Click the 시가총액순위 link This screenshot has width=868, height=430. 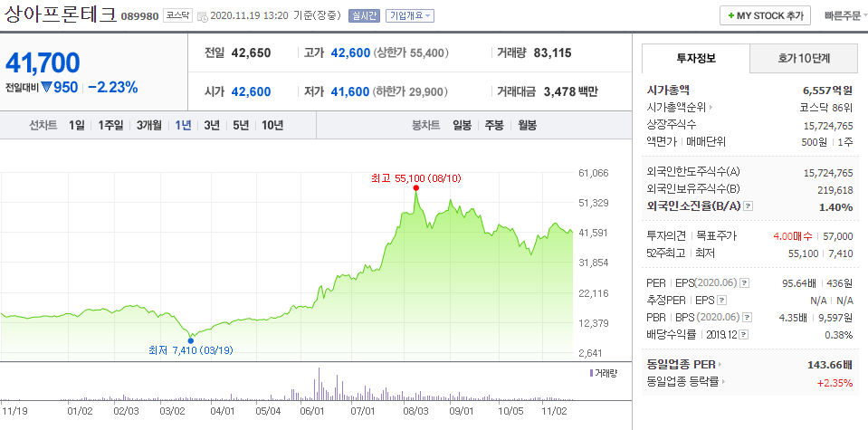[x=676, y=108]
